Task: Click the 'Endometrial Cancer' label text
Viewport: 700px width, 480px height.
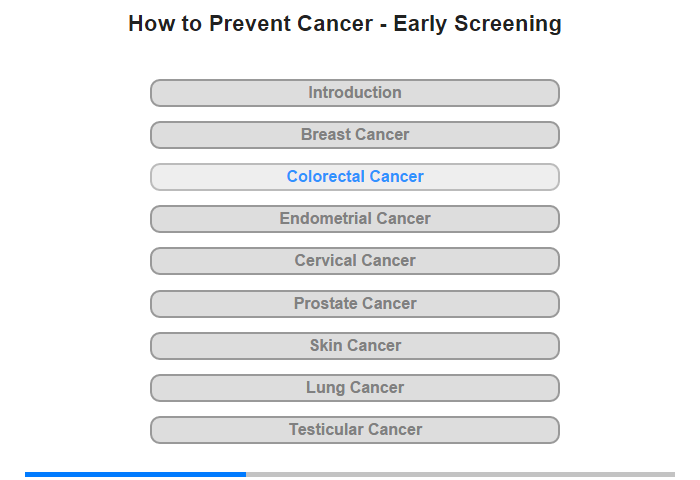Action: (x=355, y=218)
